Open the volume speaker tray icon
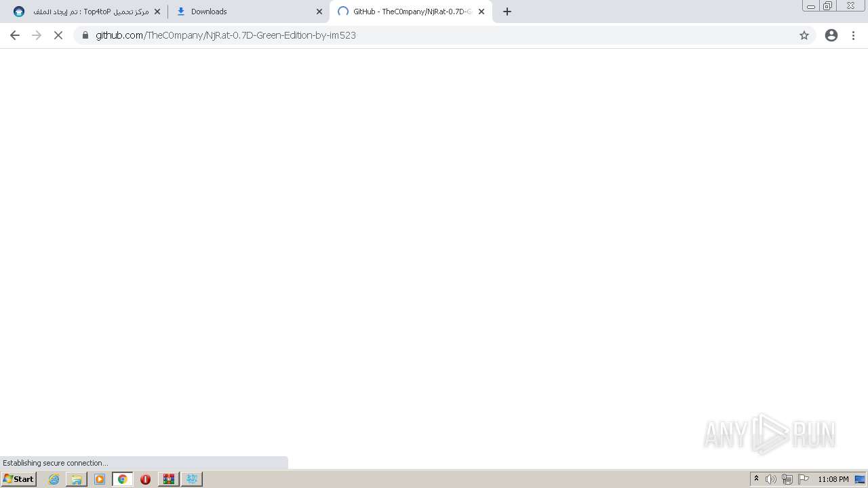The image size is (868, 488). click(x=771, y=479)
